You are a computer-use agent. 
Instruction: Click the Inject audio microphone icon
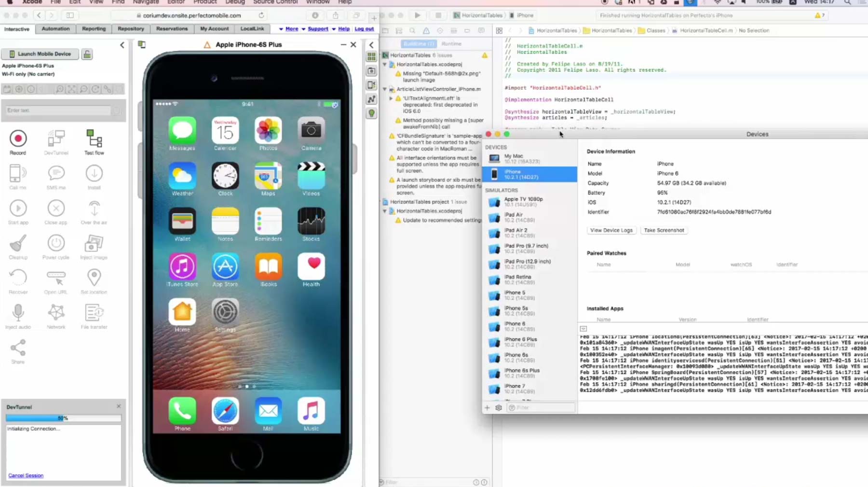(x=18, y=313)
